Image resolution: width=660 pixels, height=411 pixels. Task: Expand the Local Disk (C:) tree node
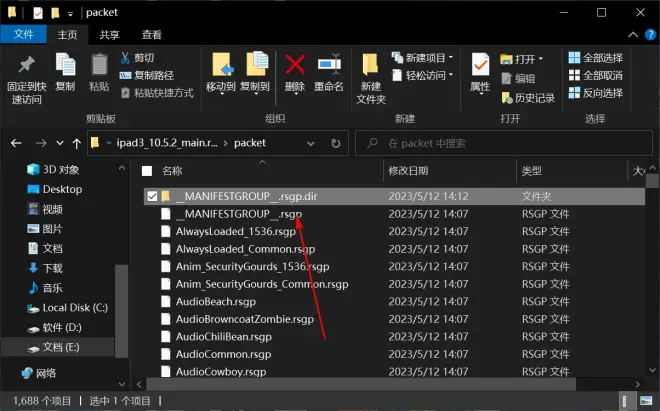point(10,308)
